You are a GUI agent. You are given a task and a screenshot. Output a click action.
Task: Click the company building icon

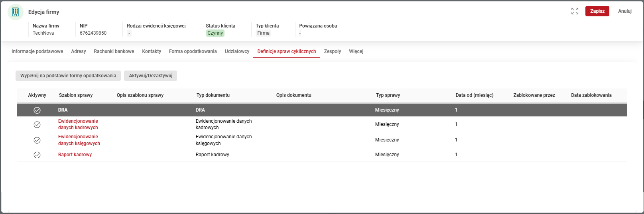click(16, 12)
